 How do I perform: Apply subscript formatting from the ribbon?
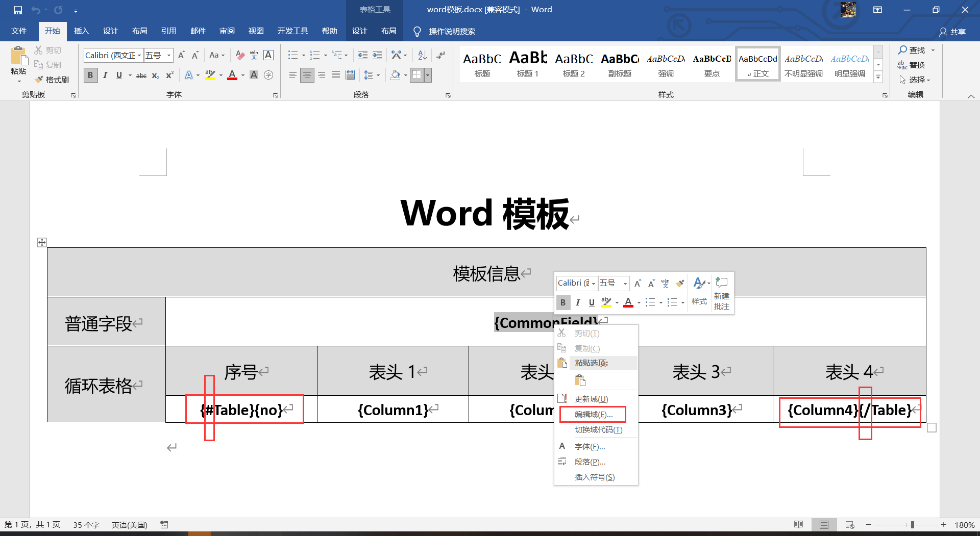point(155,75)
